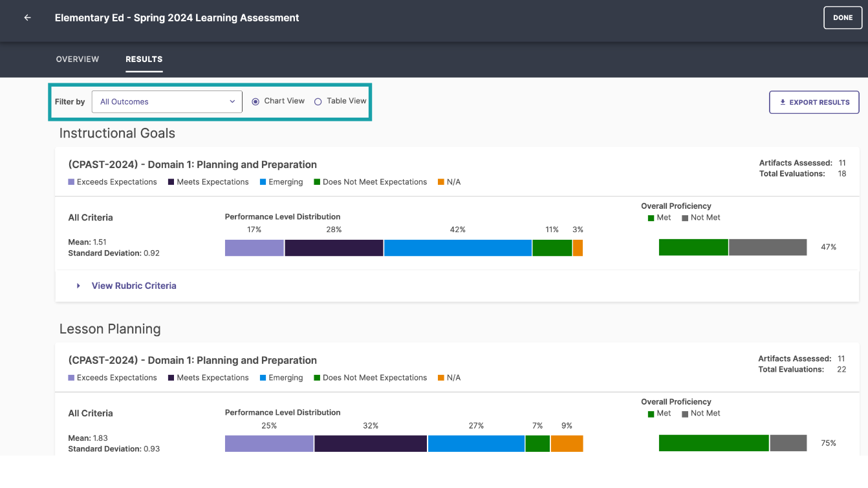Click the Emerging legend swatch in Instructional Goals
The height and width of the screenshot is (488, 868).
tap(263, 182)
